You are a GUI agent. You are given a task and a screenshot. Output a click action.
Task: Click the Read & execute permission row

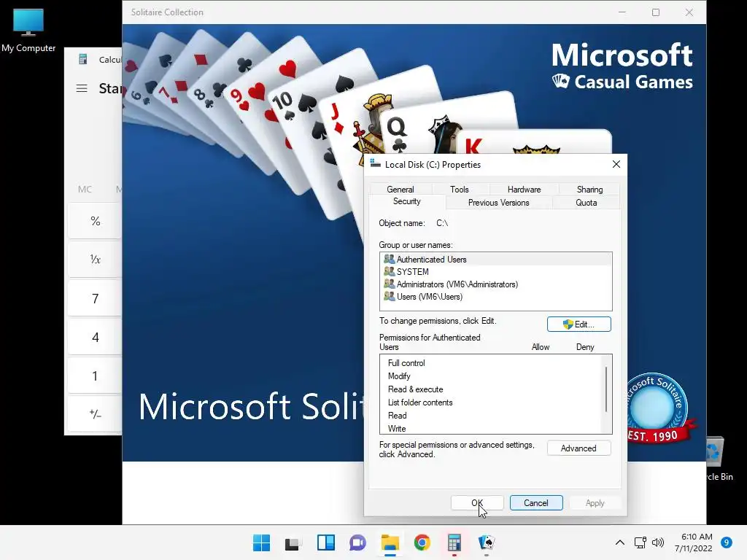[x=492, y=389]
